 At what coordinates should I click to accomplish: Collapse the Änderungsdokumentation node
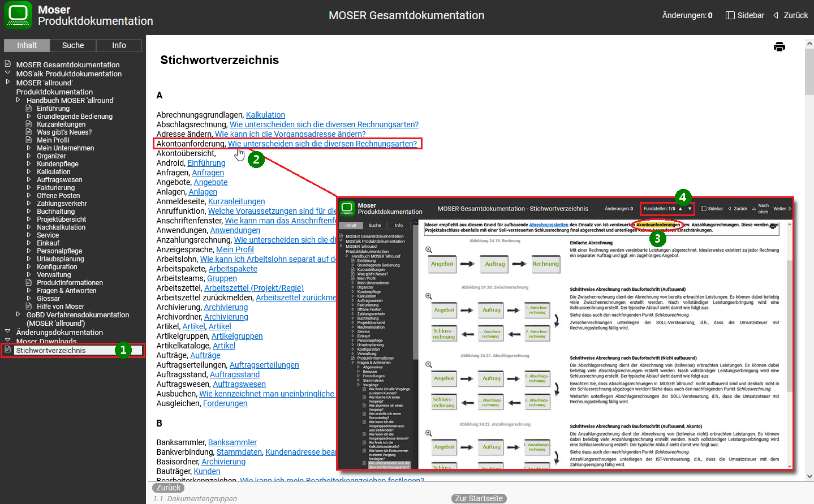click(x=7, y=331)
